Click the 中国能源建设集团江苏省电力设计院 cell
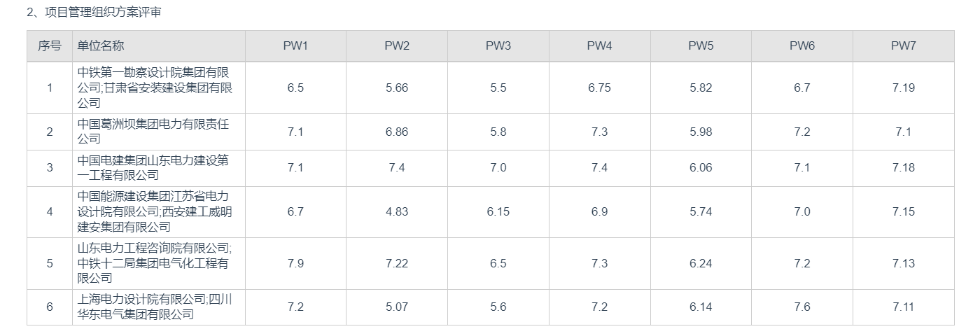Viewport: 980px width, 336px height. click(x=153, y=211)
